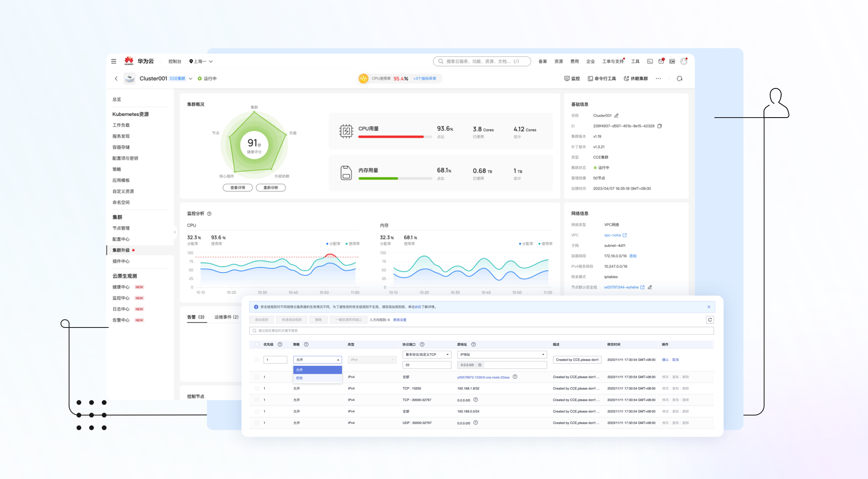Screen dimensions: 868x479
Task: Copy the cluster ID with the copy icon
Action: point(659,126)
